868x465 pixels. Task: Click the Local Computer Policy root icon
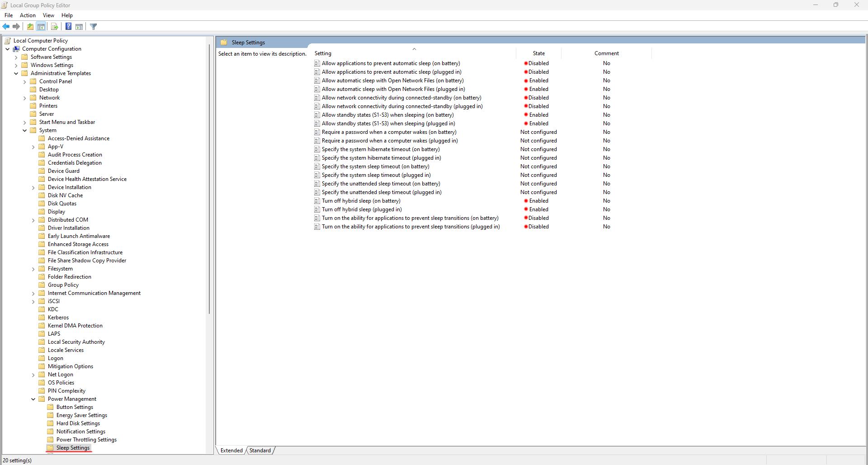click(x=8, y=41)
